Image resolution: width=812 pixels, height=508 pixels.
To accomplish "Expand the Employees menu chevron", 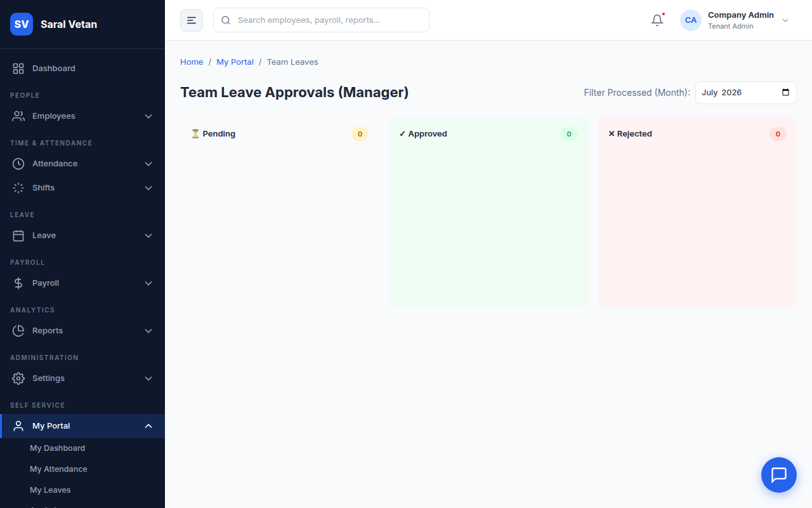I will point(148,116).
